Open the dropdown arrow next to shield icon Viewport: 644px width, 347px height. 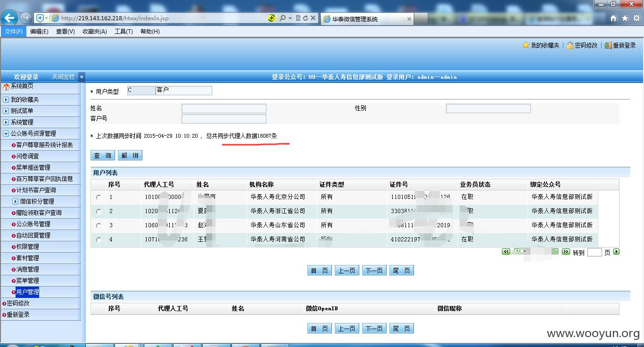(46, 18)
